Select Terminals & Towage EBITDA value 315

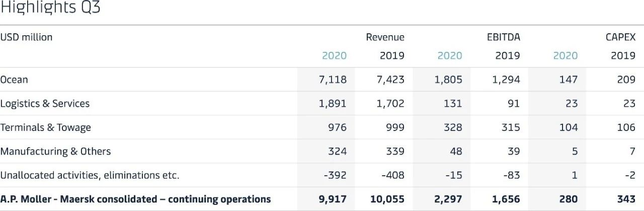click(x=511, y=127)
